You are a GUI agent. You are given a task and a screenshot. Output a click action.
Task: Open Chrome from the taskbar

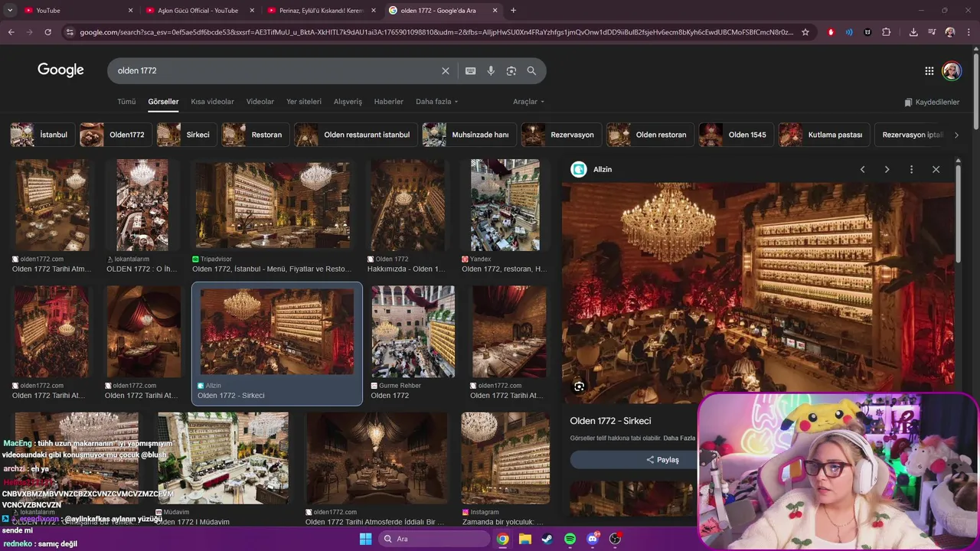502,539
